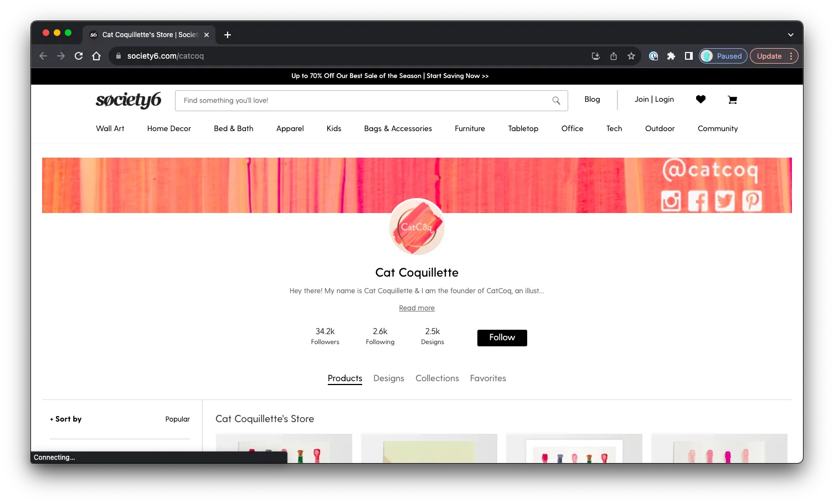Screen dimensions: 834x504
Task: Switch to the Favorites tab
Action: 488,378
